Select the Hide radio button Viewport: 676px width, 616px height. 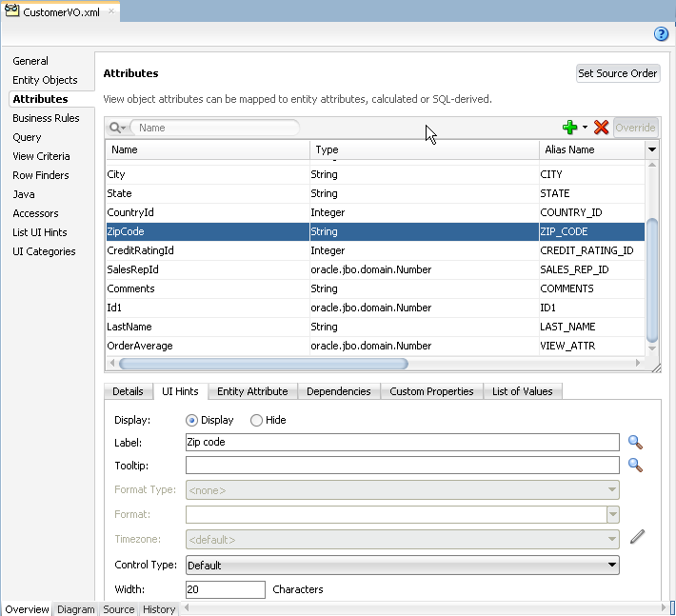[256, 420]
